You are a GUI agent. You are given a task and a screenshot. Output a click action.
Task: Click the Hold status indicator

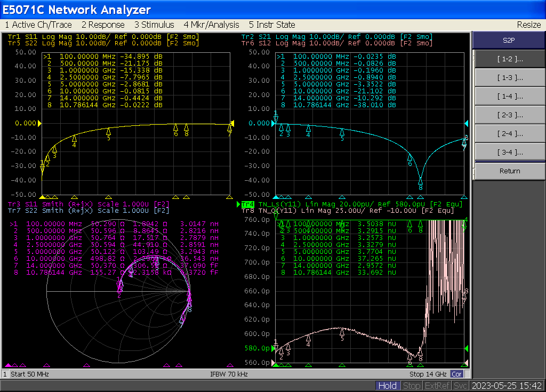387,386
